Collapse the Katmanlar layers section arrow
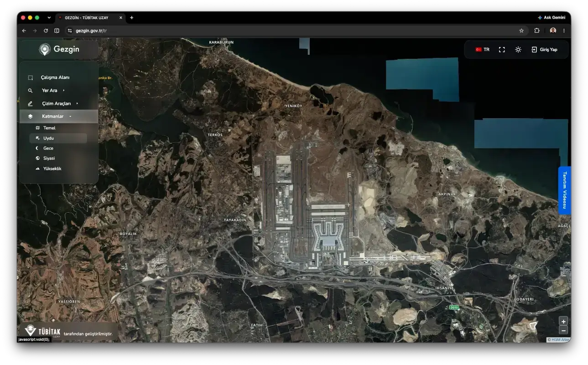The image size is (588, 365). coord(70,116)
